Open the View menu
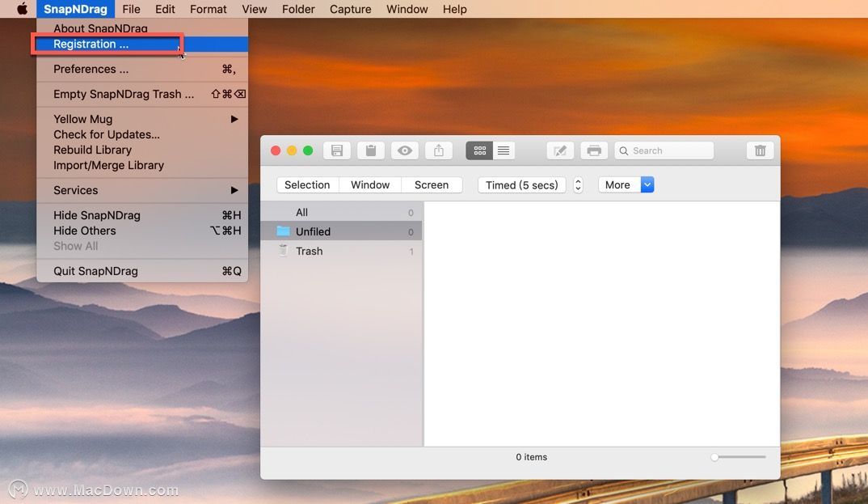This screenshot has height=504, width=868. [254, 9]
